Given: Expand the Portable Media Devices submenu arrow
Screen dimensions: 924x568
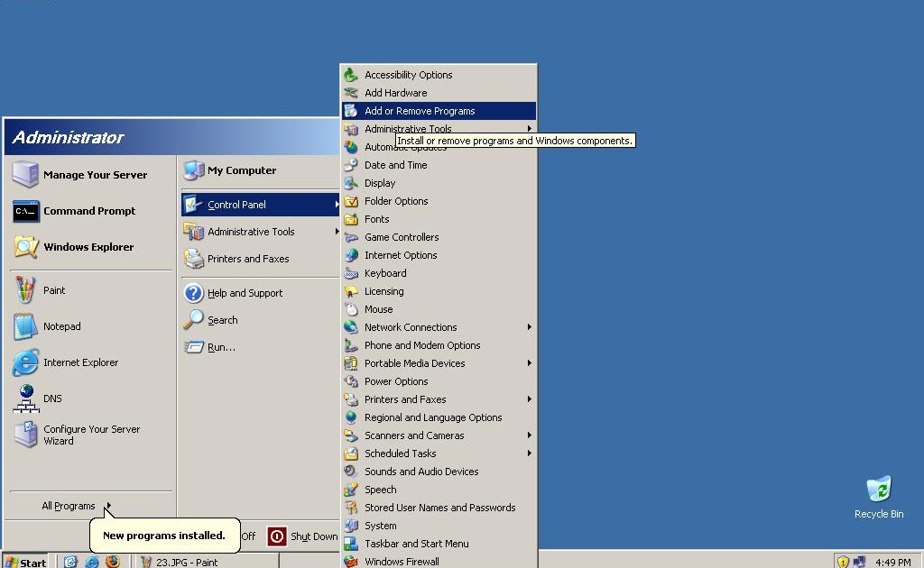Looking at the screenshot, I should coord(529,363).
